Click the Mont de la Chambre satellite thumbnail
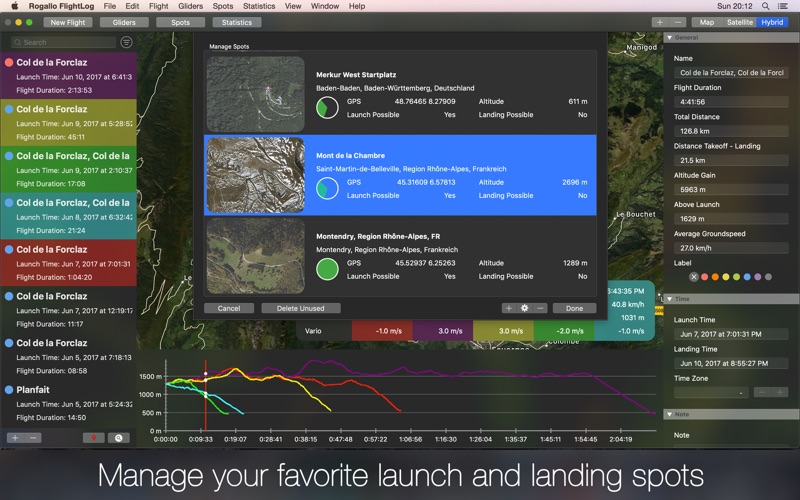 (256, 175)
